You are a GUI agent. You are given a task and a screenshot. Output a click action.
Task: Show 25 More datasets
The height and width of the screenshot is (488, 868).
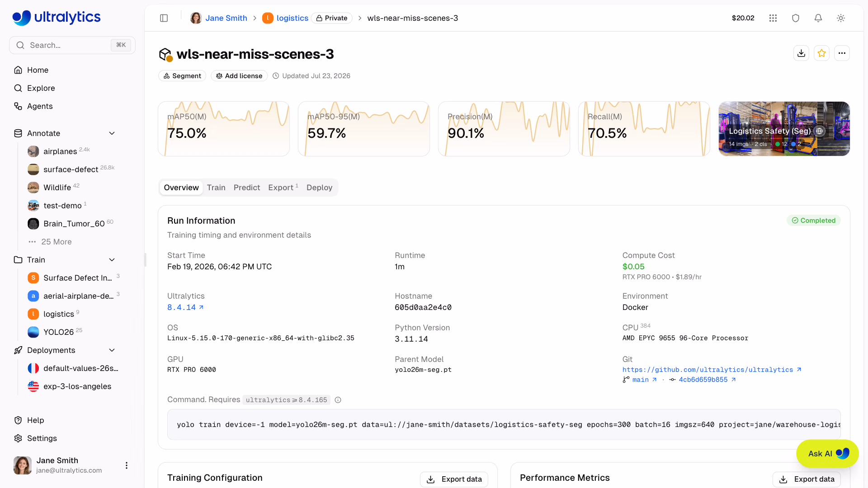56,242
